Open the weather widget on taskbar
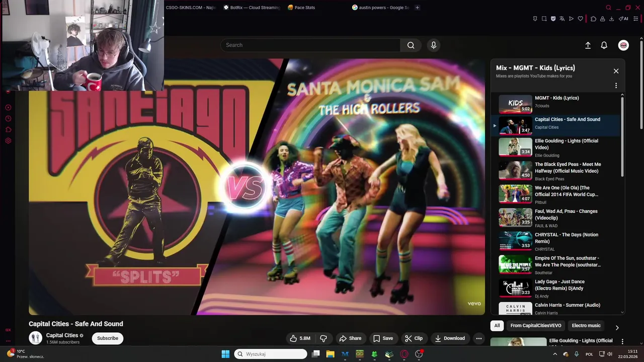Viewport: 644px width, 362px height. pos(25,354)
